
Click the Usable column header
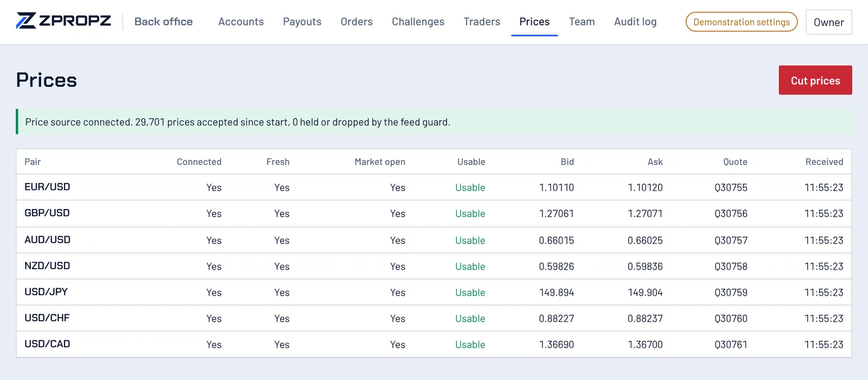pyautogui.click(x=471, y=162)
